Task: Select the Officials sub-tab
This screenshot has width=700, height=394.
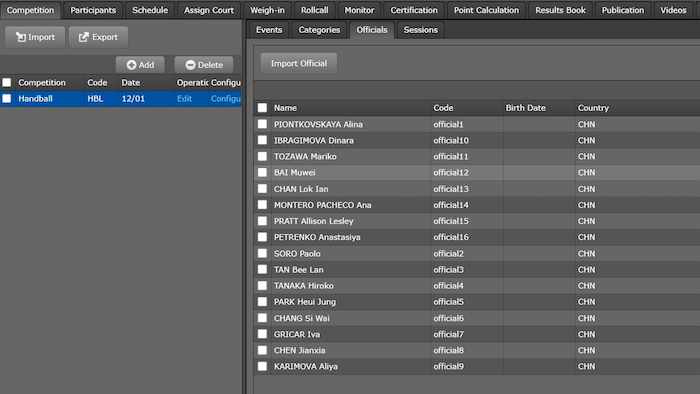Action: (x=372, y=30)
